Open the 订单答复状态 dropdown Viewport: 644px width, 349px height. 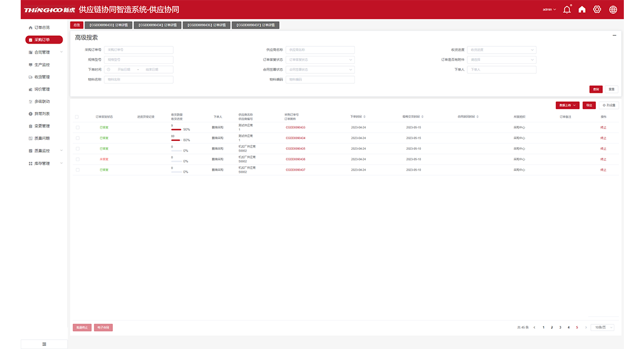320,60
